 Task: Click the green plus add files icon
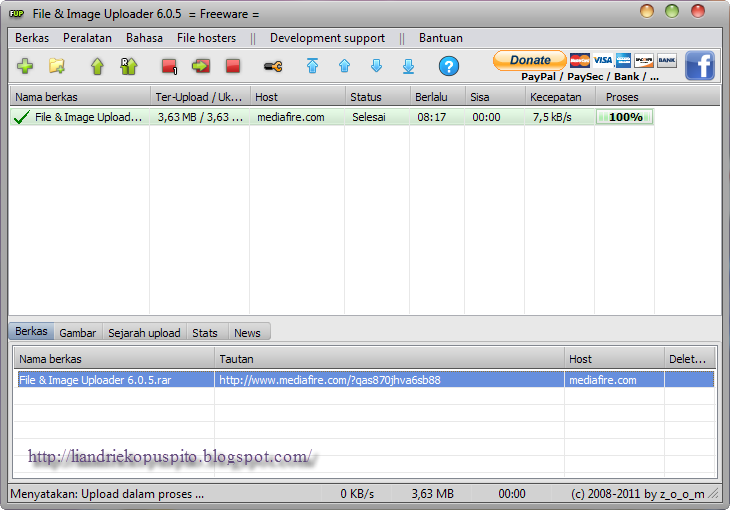pos(25,66)
